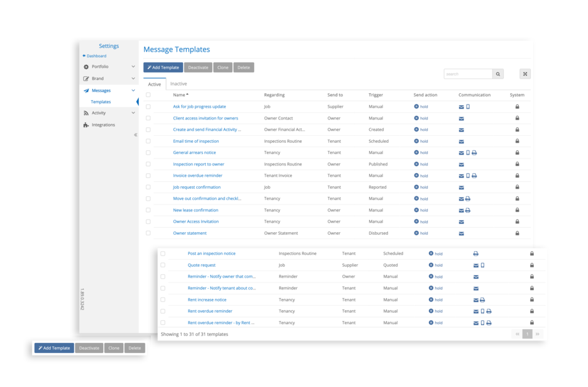The height and width of the screenshot is (387, 588).
Task: Click the Add Template button in main toolbar
Action: [x=163, y=67]
